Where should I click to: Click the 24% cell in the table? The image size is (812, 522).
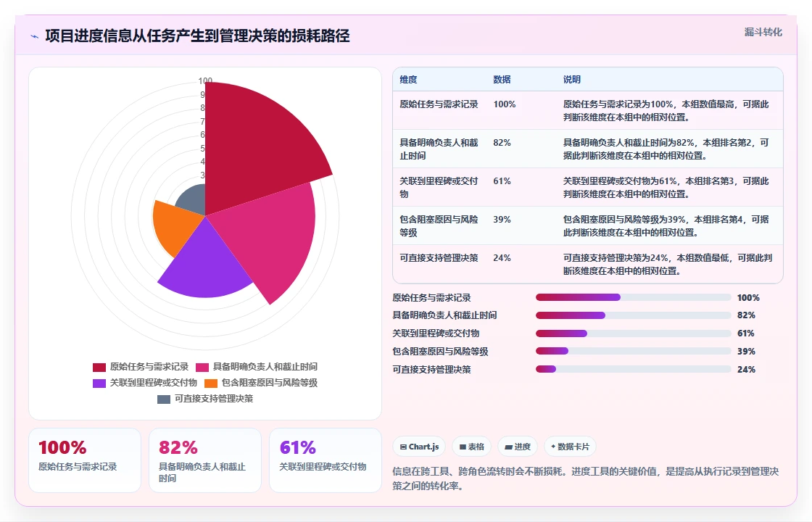(502, 257)
